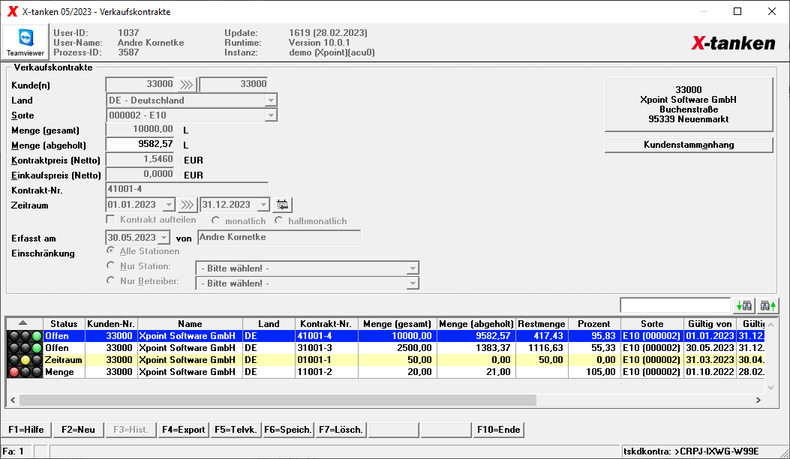790x459 pixels.
Task: Open the Teamviewer icon
Action: point(25,42)
